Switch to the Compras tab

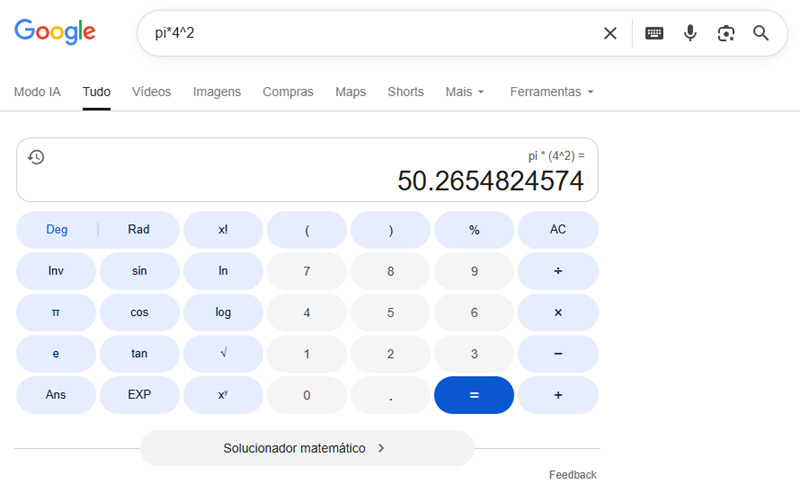coord(288,92)
